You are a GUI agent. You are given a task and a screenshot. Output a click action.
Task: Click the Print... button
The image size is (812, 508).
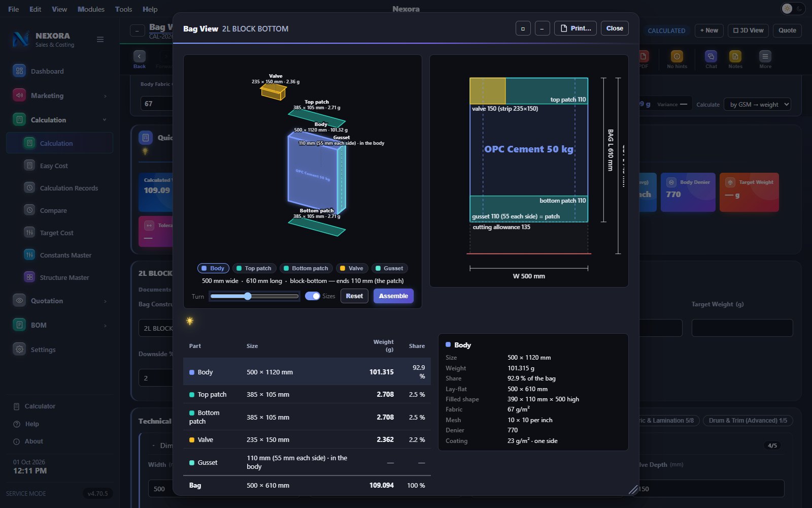click(x=576, y=28)
